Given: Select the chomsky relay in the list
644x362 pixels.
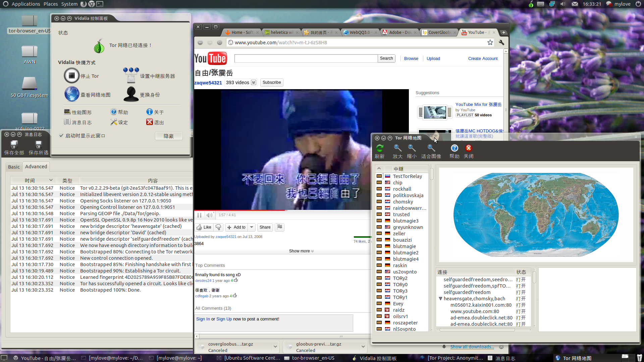Looking at the screenshot, I should [x=403, y=202].
